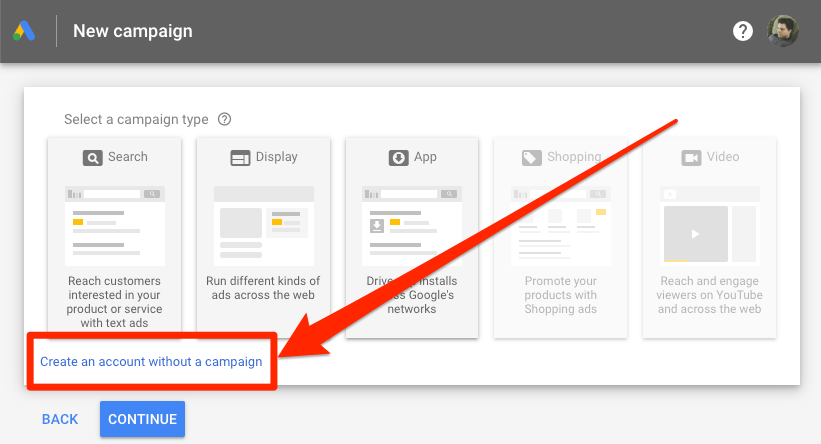Image resolution: width=821 pixels, height=444 pixels.
Task: Click the Search magnifier icon
Action: coord(93,157)
